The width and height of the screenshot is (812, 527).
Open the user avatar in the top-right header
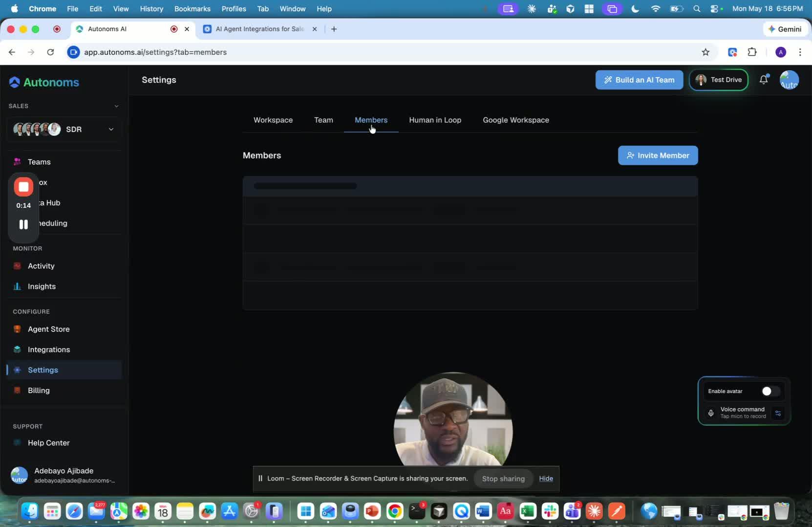tap(789, 80)
